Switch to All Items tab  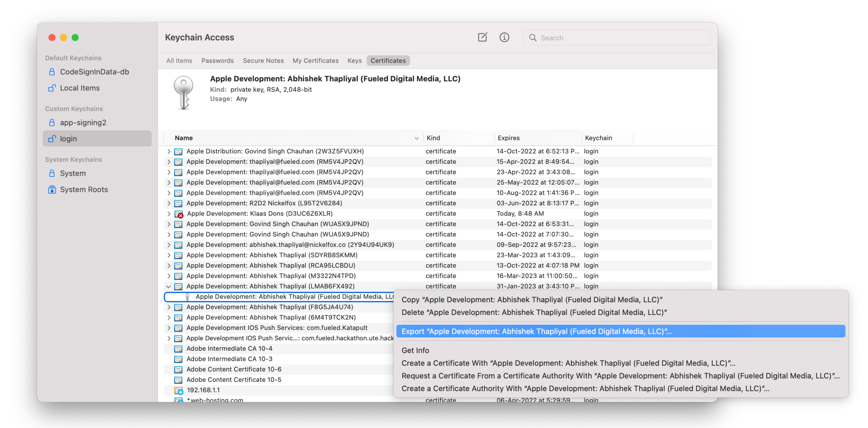179,61
